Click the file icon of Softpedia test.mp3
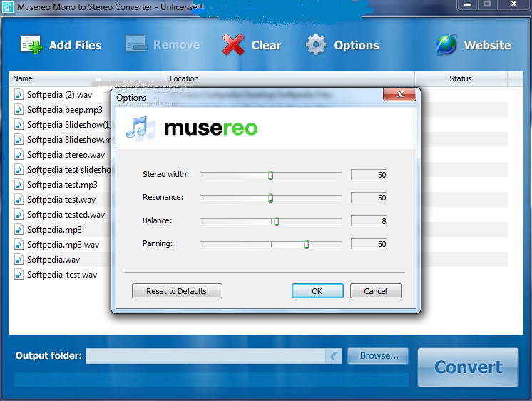Viewport: 532px width, 401px height. click(x=19, y=184)
